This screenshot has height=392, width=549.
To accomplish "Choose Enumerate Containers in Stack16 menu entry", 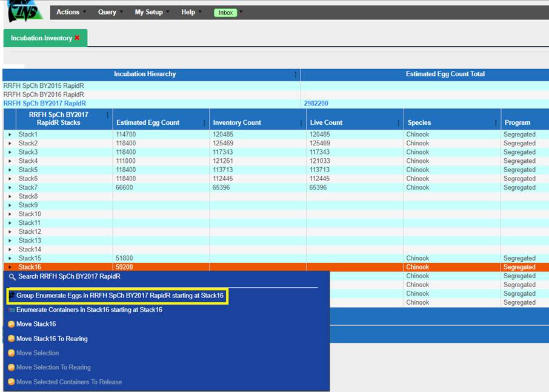I will tap(89, 310).
